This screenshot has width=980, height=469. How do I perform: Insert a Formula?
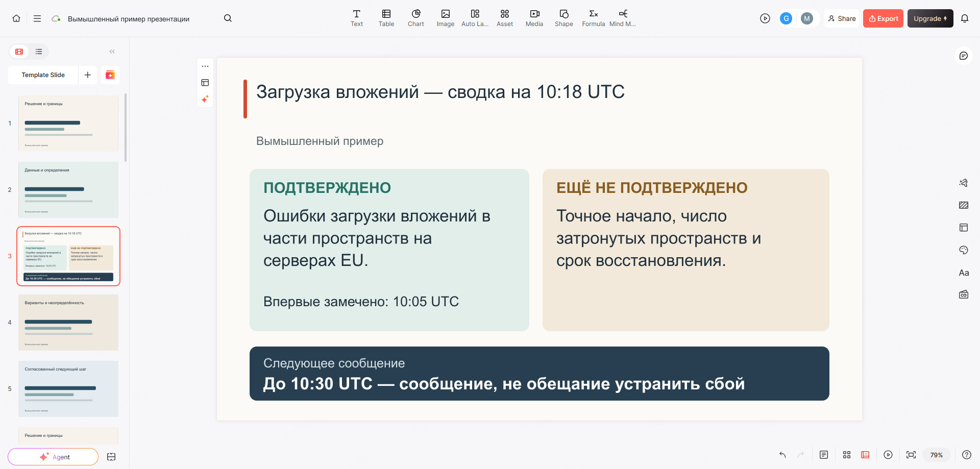click(x=594, y=18)
